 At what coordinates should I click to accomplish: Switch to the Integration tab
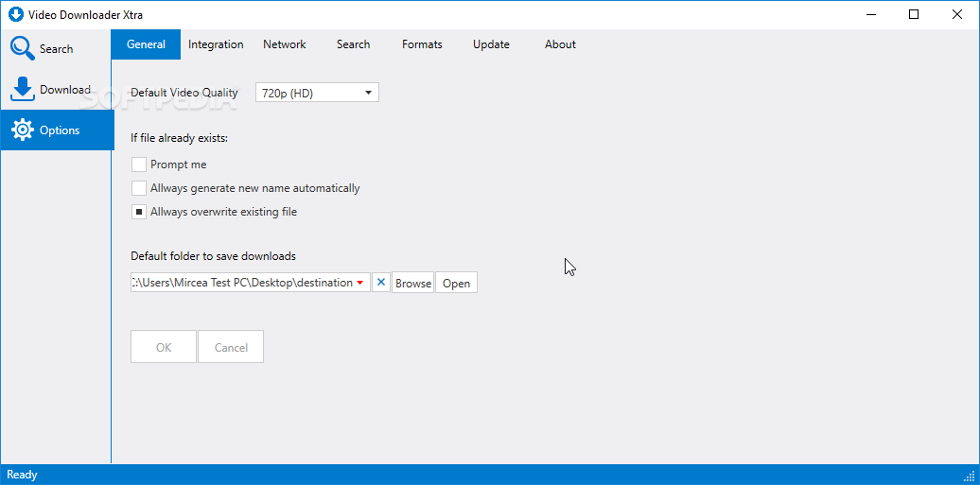click(216, 44)
